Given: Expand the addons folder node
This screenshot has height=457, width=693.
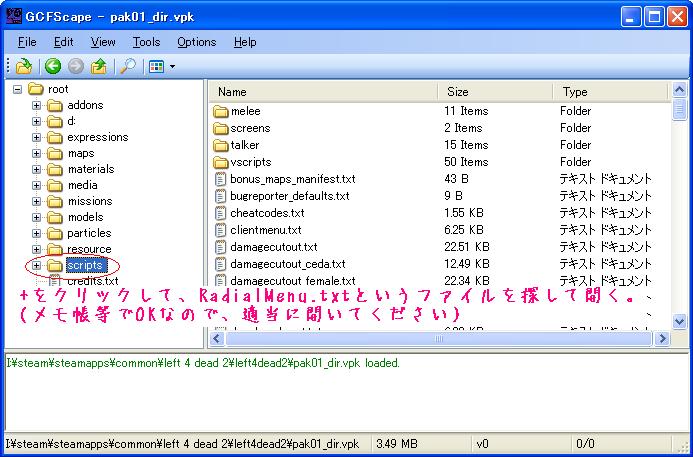Looking at the screenshot, I should 36,106.
